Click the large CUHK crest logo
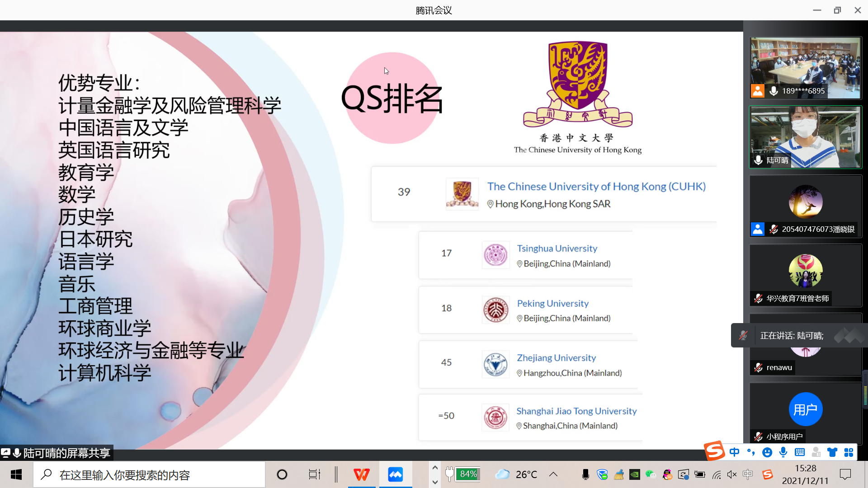 577,84
